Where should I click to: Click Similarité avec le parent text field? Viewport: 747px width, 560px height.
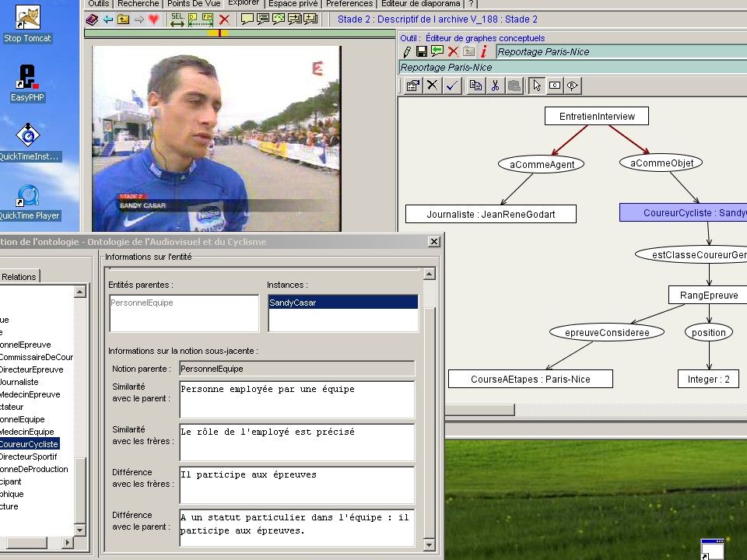coord(296,400)
